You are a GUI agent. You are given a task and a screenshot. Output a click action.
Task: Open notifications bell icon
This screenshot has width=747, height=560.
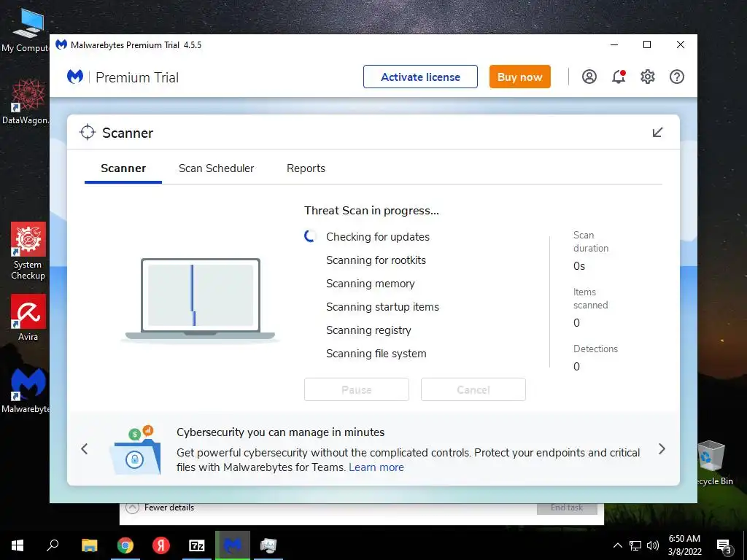619,77
